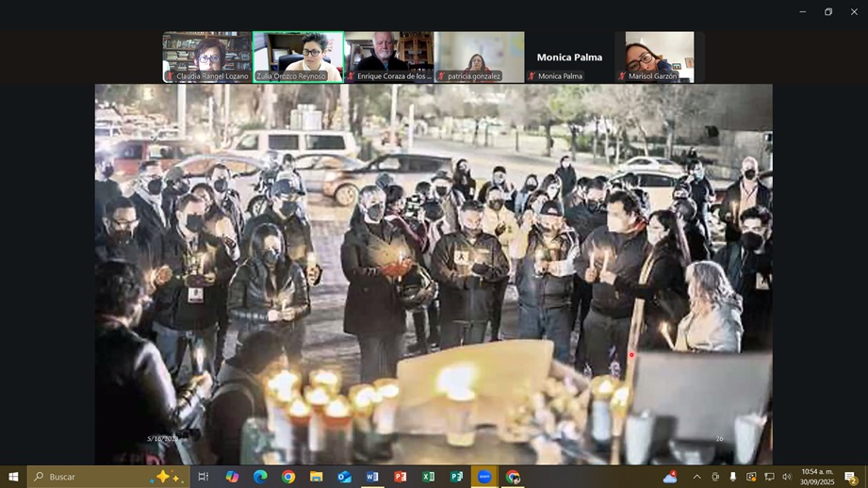
Task: Open the clock showing 10:54 a. m.
Action: click(817, 477)
